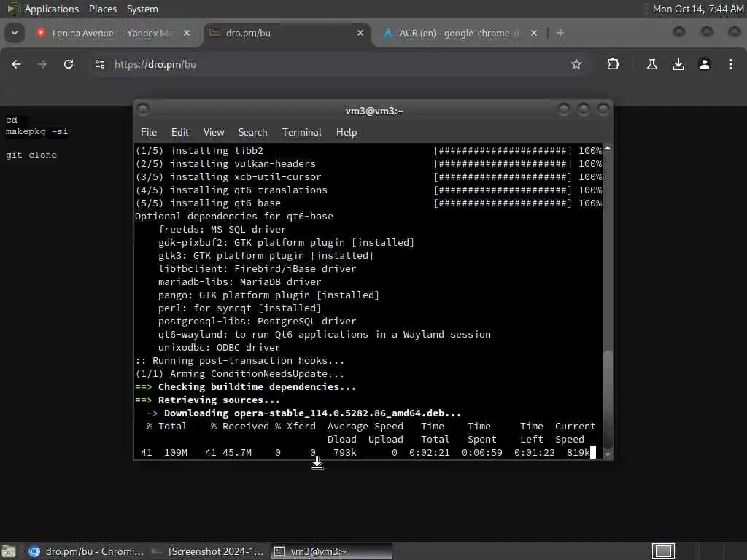Screen dimensions: 747x560
Task: Open the System menu in top panel
Action: coord(142,9)
